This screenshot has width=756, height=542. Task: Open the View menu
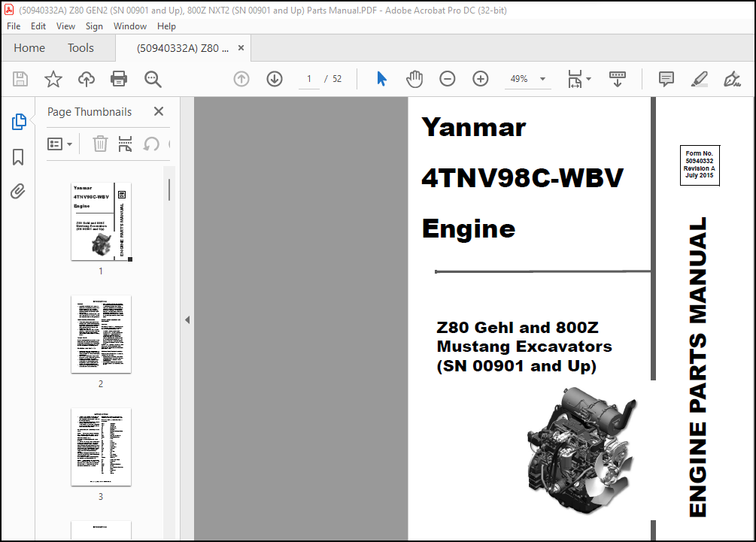pyautogui.click(x=65, y=26)
